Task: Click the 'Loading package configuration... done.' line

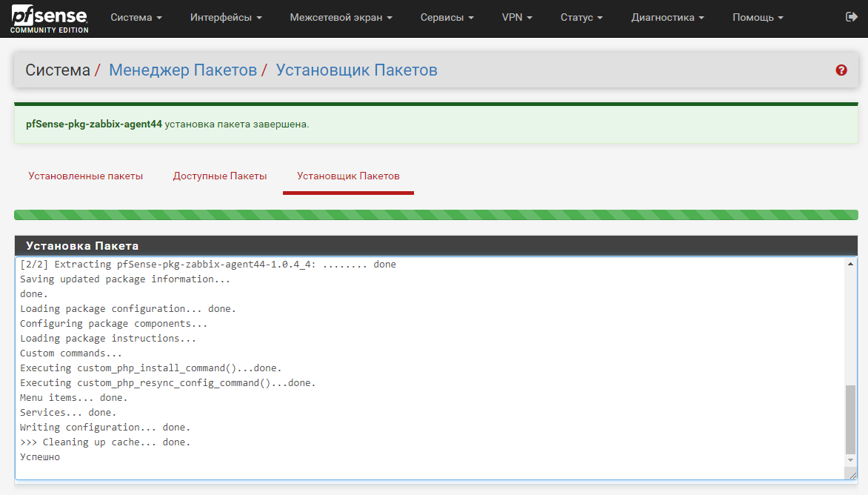Action: coord(128,309)
